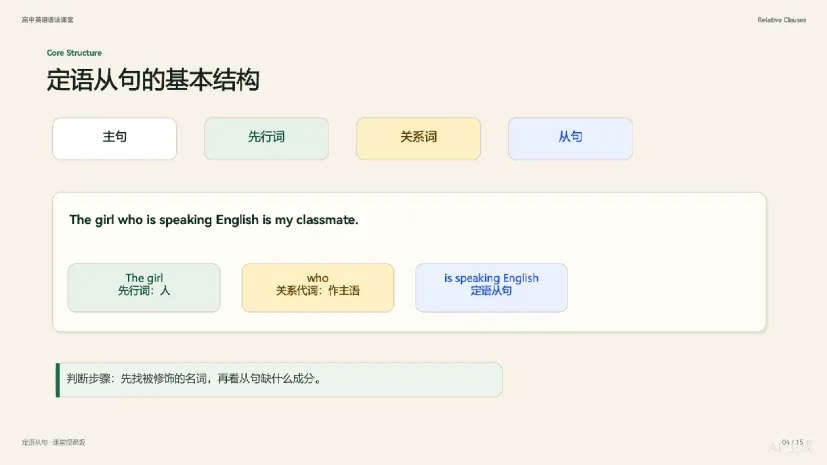This screenshot has width=827, height=465.
Task: Click the 'Relative Clauses' header text
Action: [x=782, y=20]
